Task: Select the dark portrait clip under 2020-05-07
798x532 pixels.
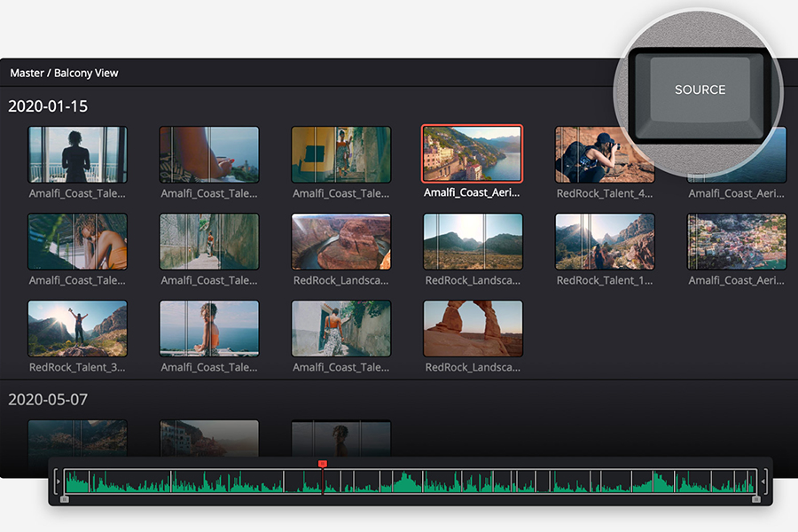Action: tap(341, 438)
